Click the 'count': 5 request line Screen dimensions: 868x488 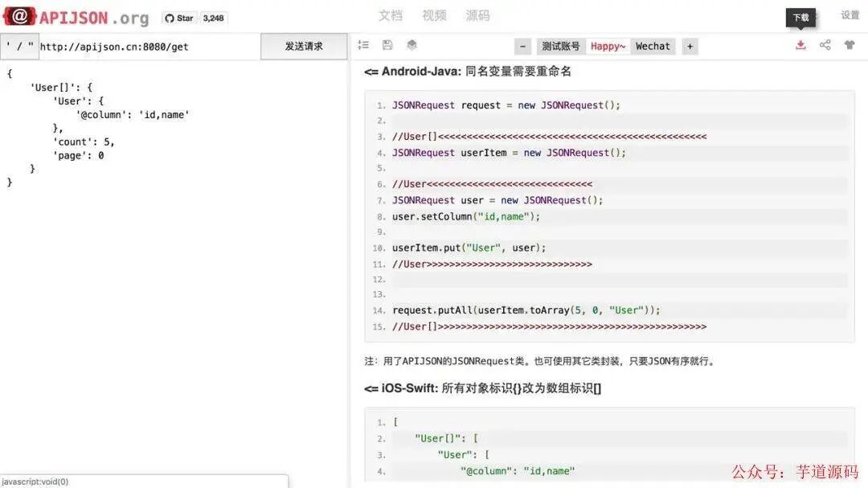tap(84, 141)
